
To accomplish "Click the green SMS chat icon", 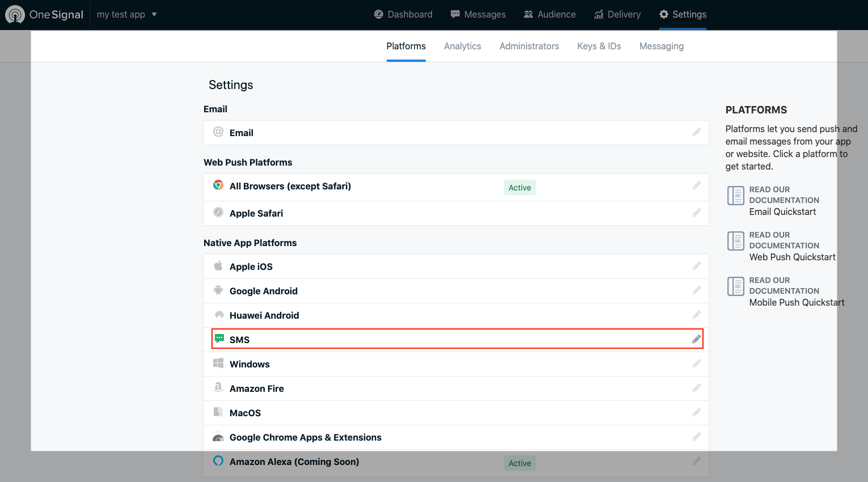I will [219, 339].
